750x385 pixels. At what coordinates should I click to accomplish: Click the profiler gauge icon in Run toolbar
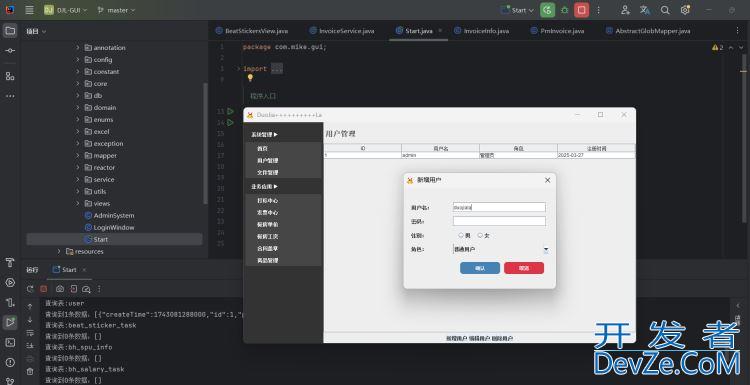[x=86, y=289]
